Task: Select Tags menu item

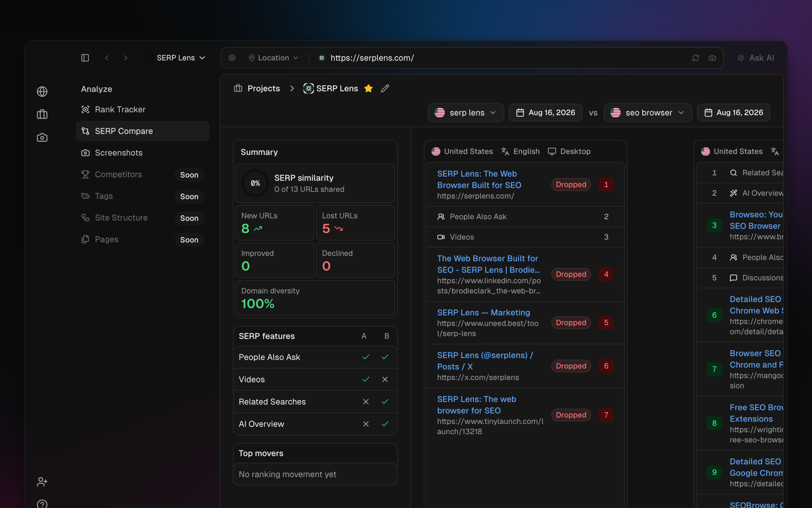Action: tap(143, 196)
